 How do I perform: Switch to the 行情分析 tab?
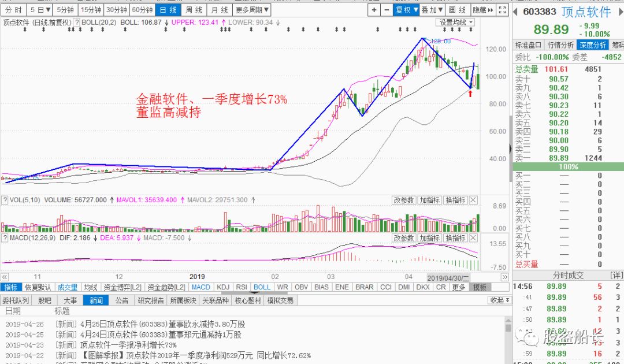tap(560, 45)
